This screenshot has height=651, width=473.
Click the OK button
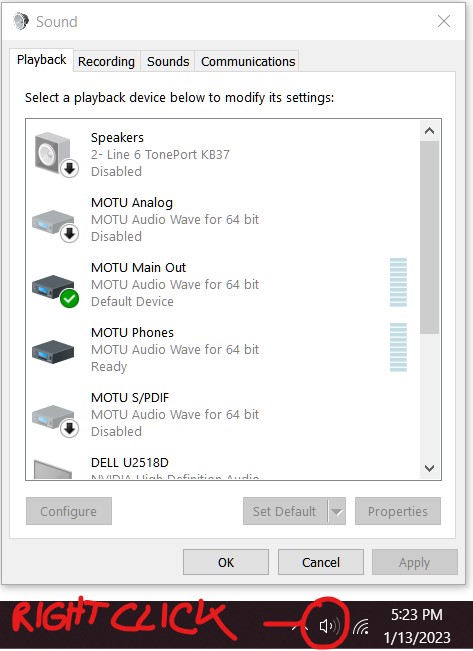[226, 562]
